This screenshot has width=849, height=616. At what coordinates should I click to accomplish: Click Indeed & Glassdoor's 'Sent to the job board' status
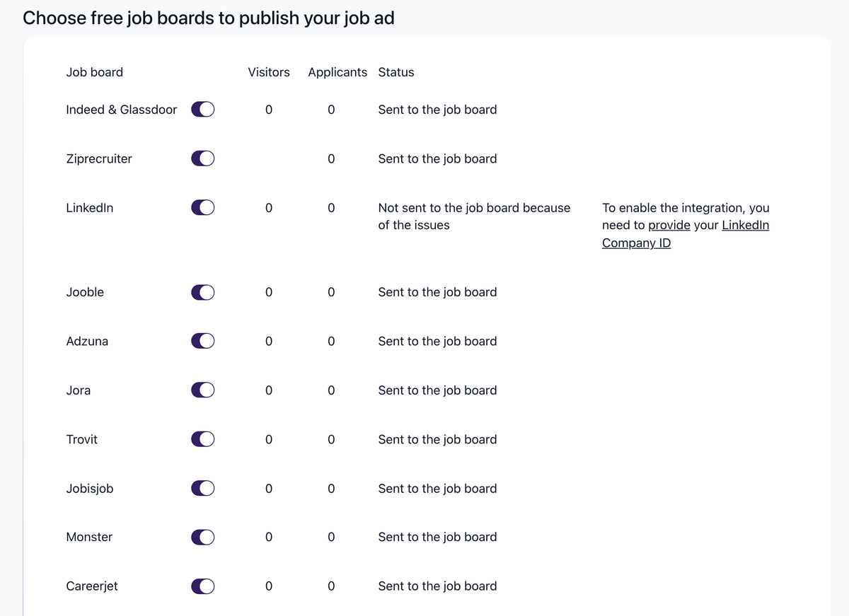437,110
